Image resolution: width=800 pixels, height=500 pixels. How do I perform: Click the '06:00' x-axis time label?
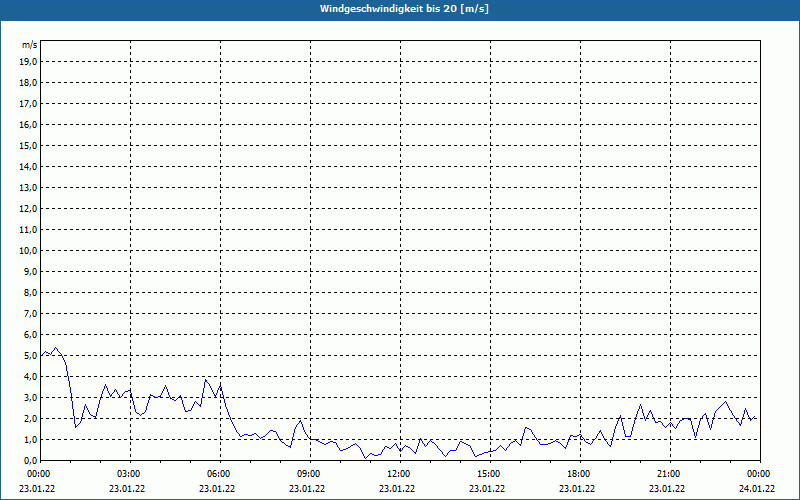[219, 474]
